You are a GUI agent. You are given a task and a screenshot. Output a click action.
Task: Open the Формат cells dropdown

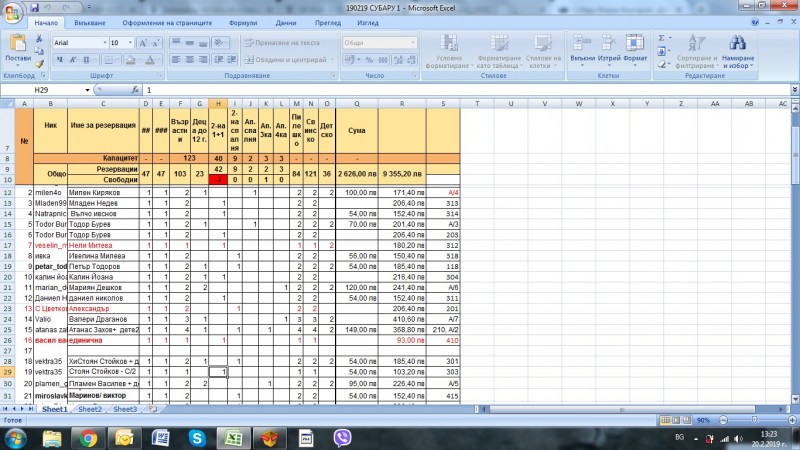click(635, 49)
